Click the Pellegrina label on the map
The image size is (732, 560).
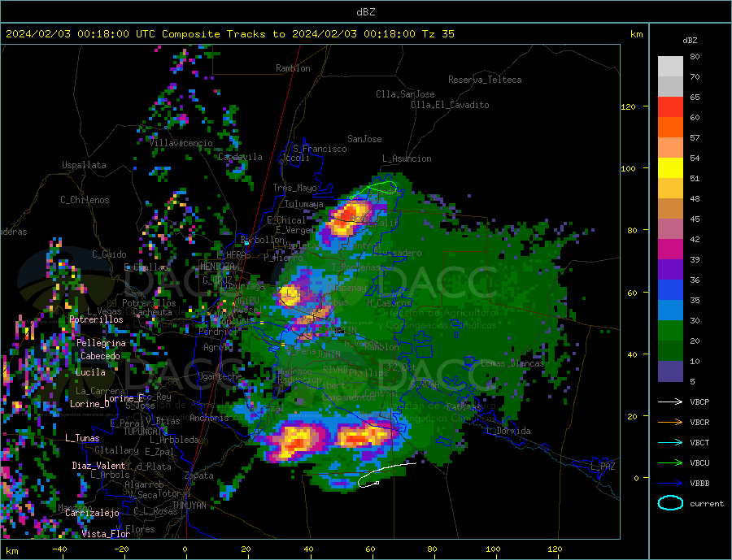click(x=102, y=343)
